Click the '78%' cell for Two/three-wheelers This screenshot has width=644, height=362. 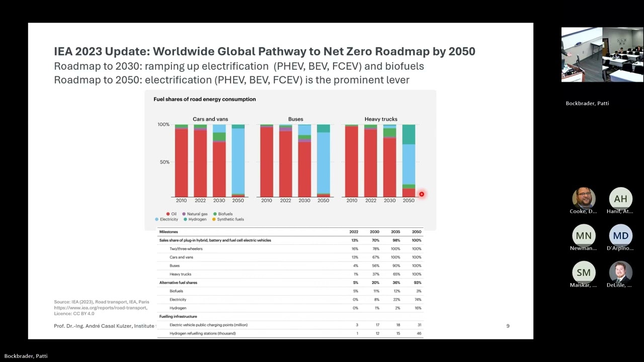tap(375, 249)
